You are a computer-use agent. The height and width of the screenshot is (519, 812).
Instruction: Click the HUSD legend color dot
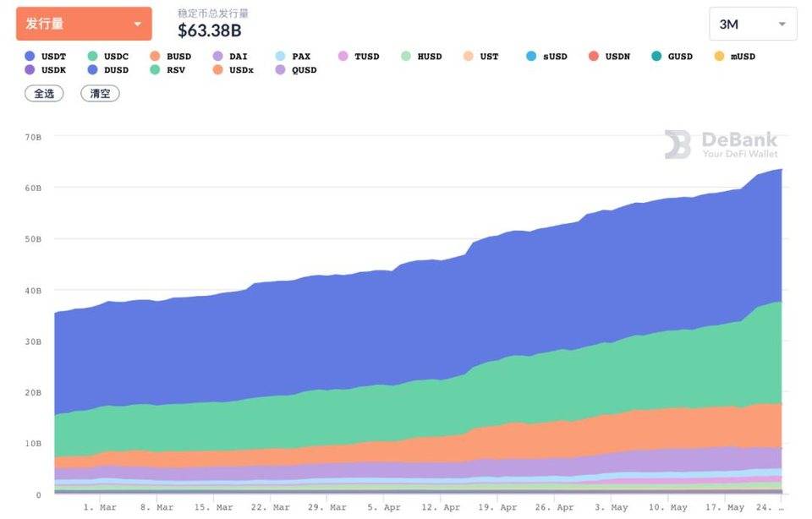tap(405, 57)
